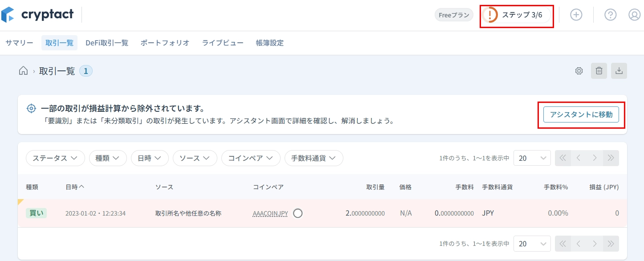The width and height of the screenshot is (644, 261).
Task: Click top pagination first-page double arrow
Action: (563, 158)
